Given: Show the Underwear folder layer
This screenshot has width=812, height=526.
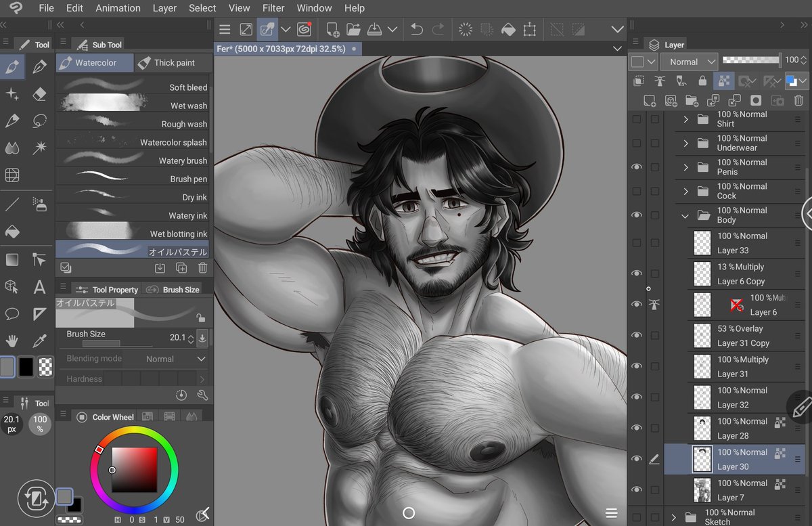Looking at the screenshot, I should coord(636,144).
